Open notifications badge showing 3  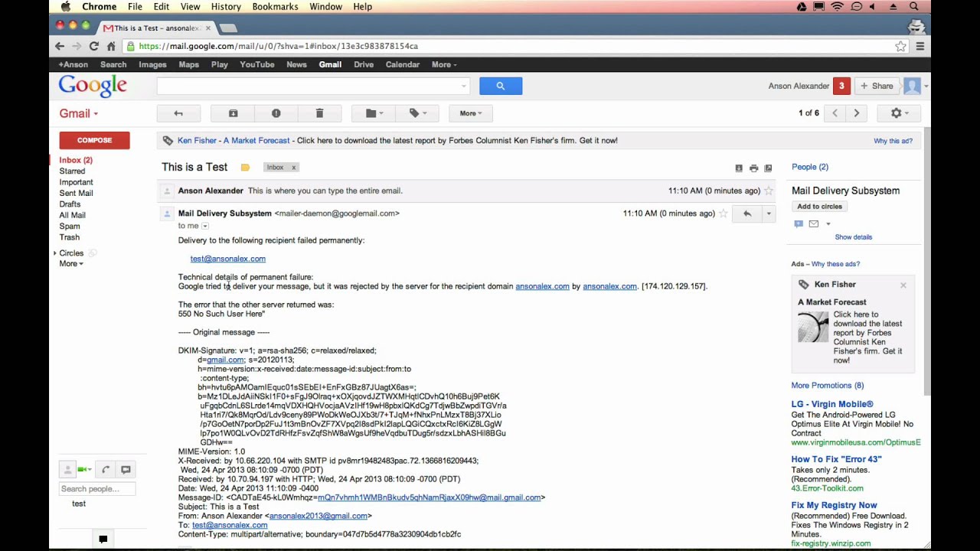click(x=841, y=86)
